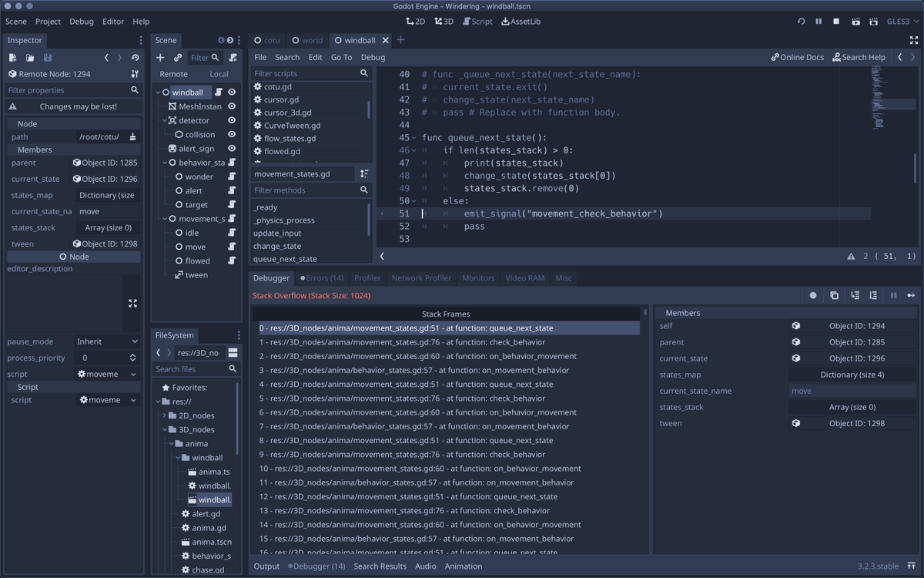
Task: Open the Project menu
Action: [x=48, y=22]
